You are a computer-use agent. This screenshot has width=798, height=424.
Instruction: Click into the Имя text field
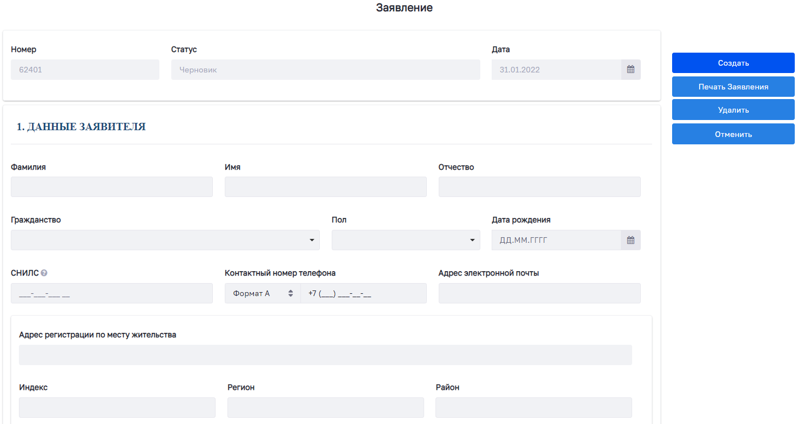pos(325,187)
